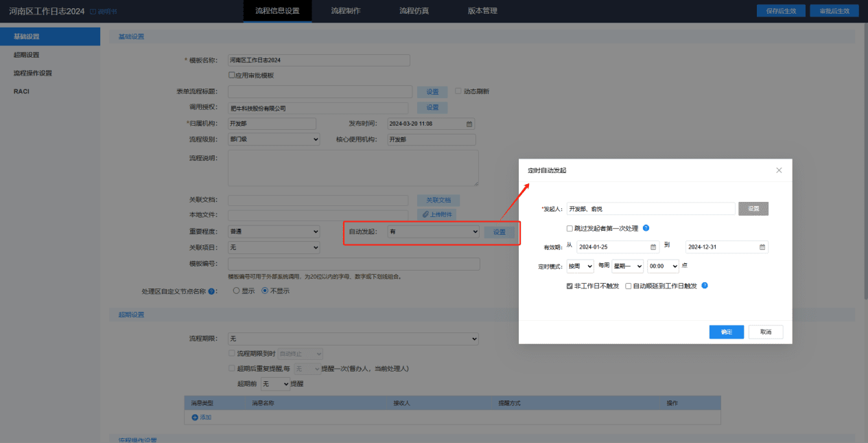Click 流程说明 text area
Screen dimensions: 868x443
click(353, 168)
